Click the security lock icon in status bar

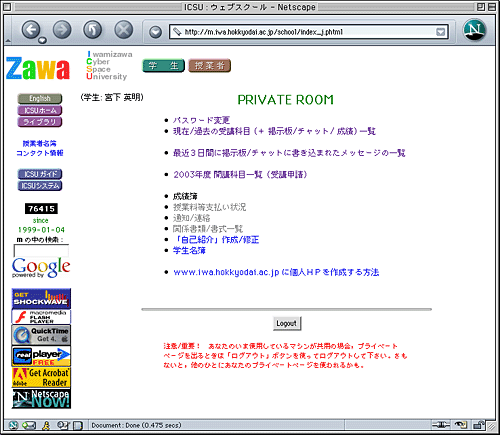coord(479,425)
